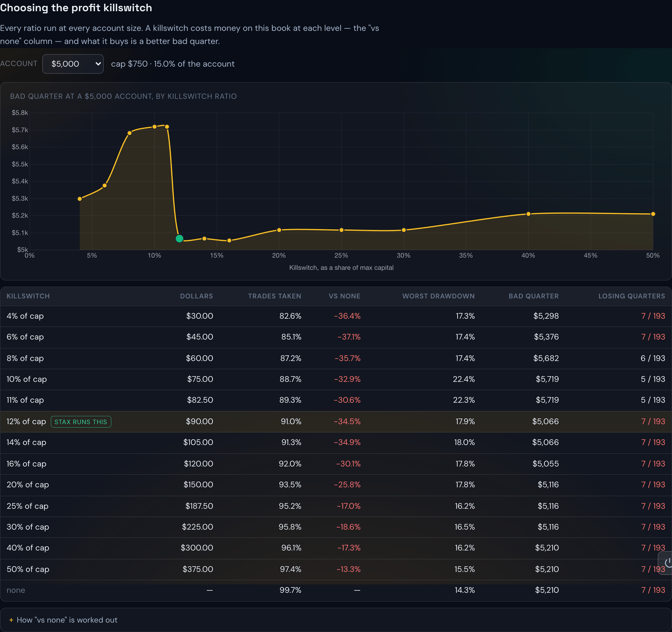Click the chart data point at 30% killswitch
Image resolution: width=672 pixels, height=632 pixels.
pyautogui.click(x=404, y=230)
